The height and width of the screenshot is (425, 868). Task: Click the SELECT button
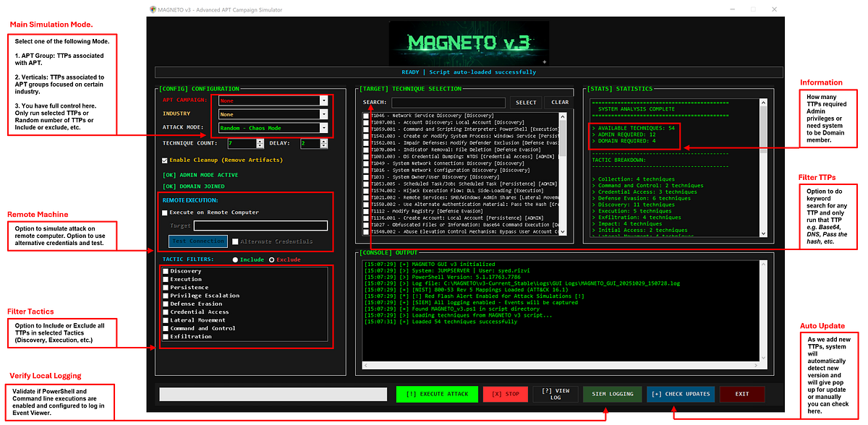(x=526, y=103)
